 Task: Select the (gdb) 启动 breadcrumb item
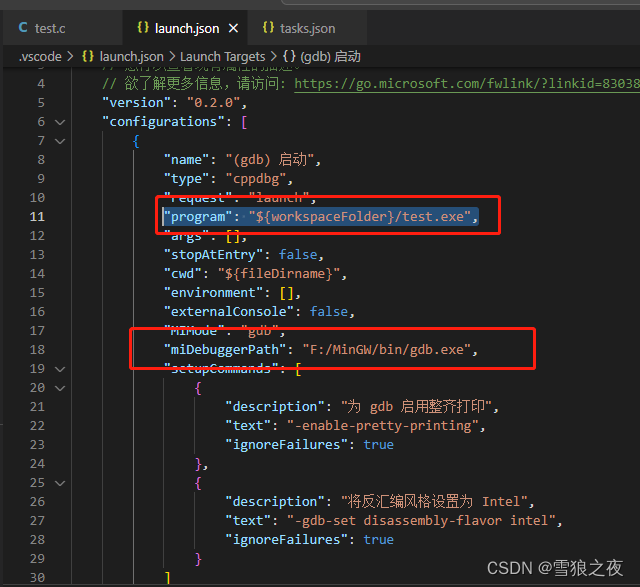click(x=330, y=56)
